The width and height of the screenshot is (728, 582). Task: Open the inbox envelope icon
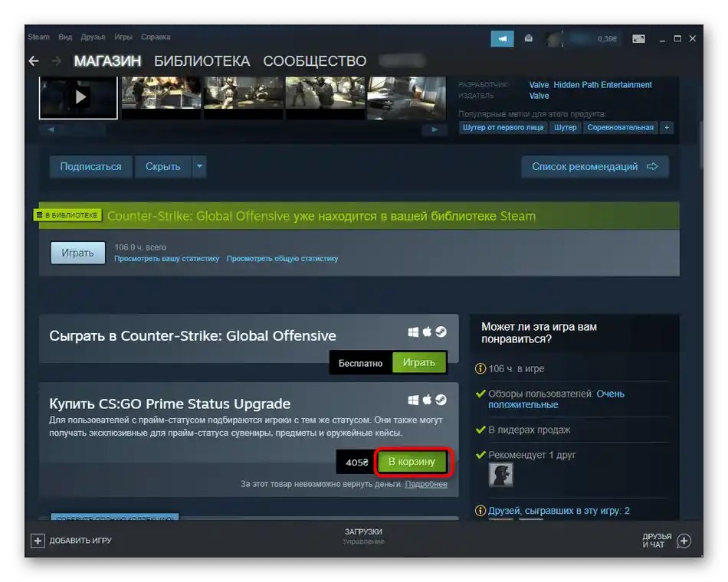(x=528, y=38)
